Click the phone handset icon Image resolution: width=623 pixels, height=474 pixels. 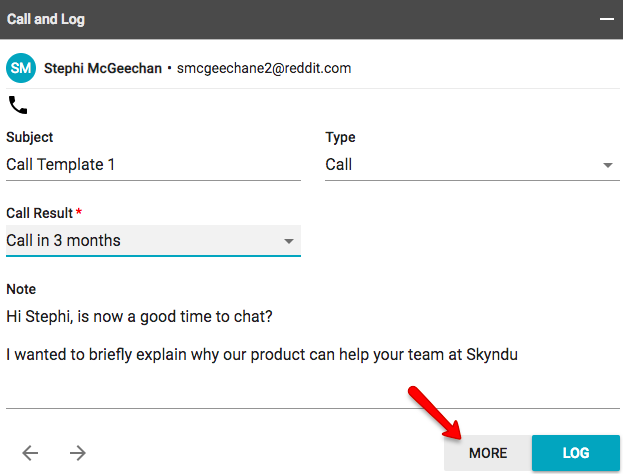18,105
